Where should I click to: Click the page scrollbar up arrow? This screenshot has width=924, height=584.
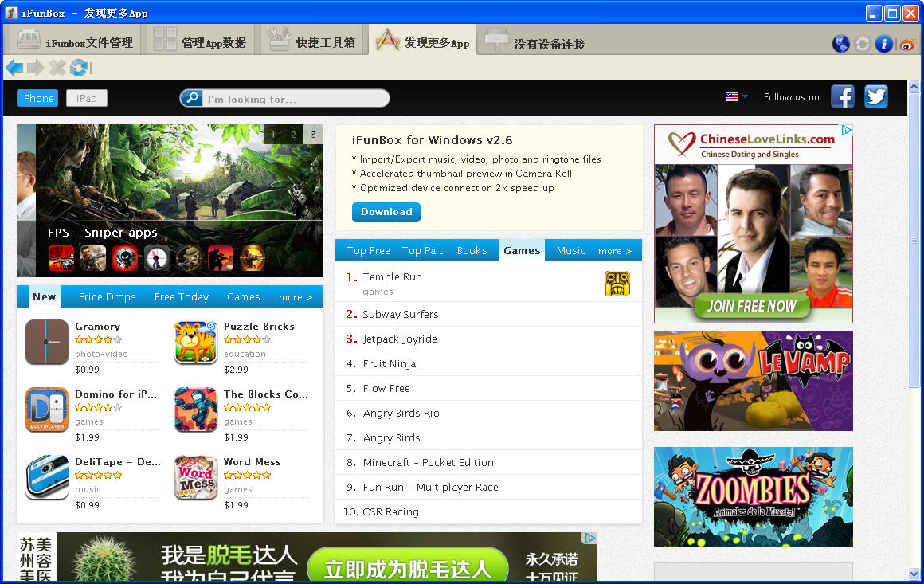pyautogui.click(x=914, y=86)
